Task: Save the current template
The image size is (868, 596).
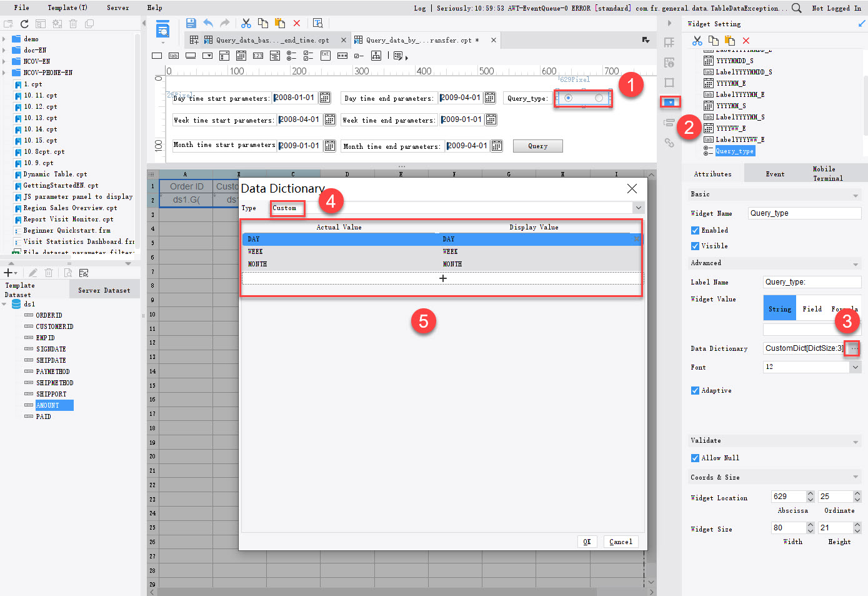Action: click(x=191, y=23)
